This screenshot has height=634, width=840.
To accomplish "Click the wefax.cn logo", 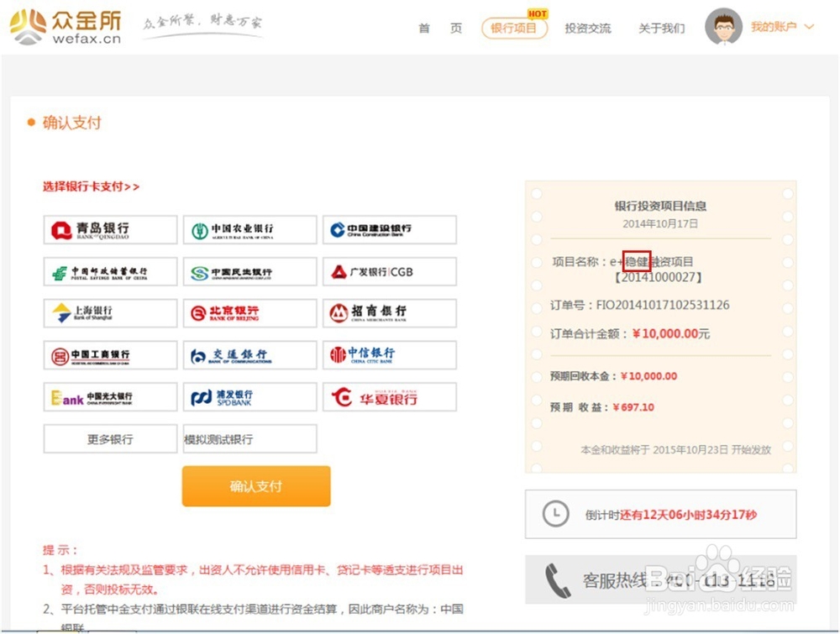I will pos(66,27).
